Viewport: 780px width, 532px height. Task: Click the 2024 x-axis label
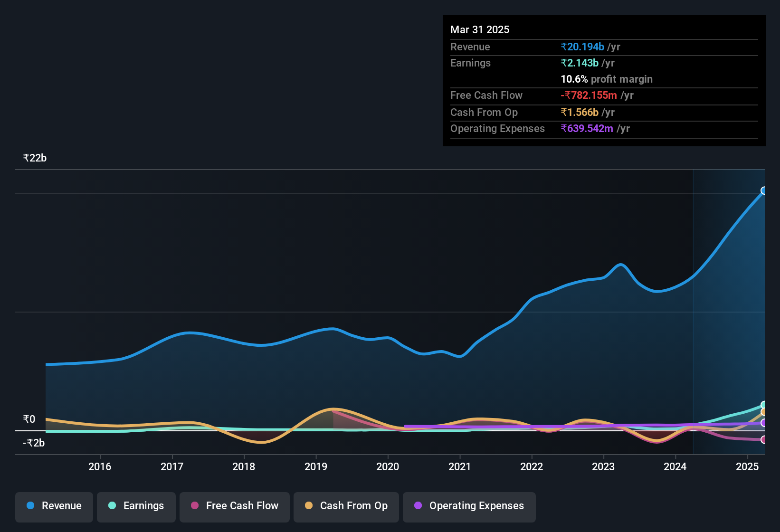pyautogui.click(x=675, y=466)
